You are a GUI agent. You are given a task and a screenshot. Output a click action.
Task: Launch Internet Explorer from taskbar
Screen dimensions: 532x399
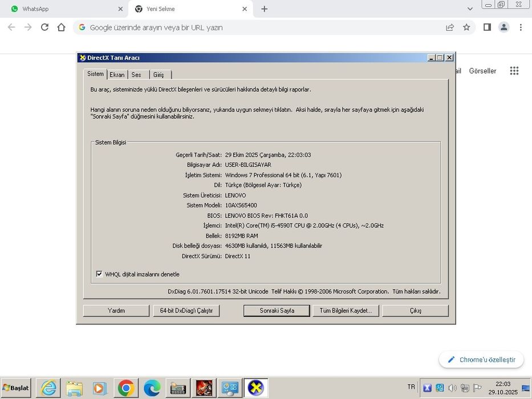coord(48,388)
